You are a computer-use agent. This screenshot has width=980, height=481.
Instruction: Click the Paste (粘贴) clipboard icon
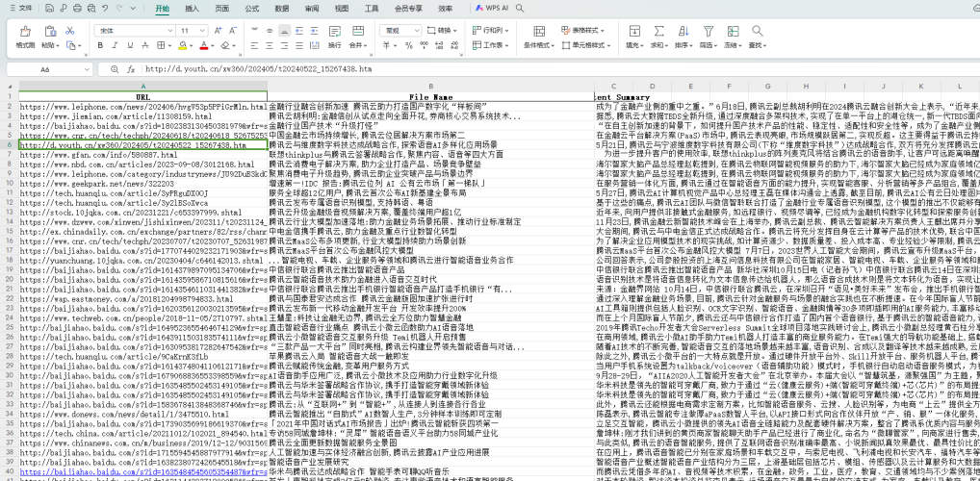(50, 31)
